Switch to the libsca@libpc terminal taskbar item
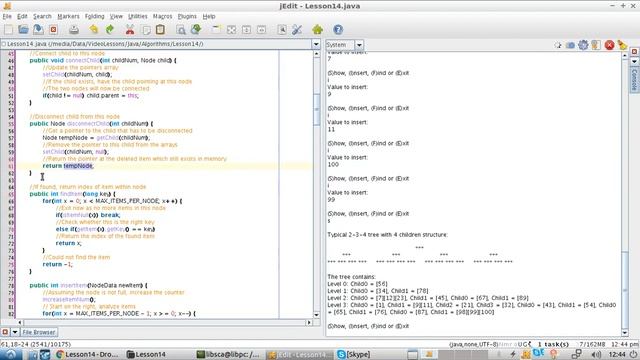This screenshot has width=640, height=360. [x=228, y=354]
